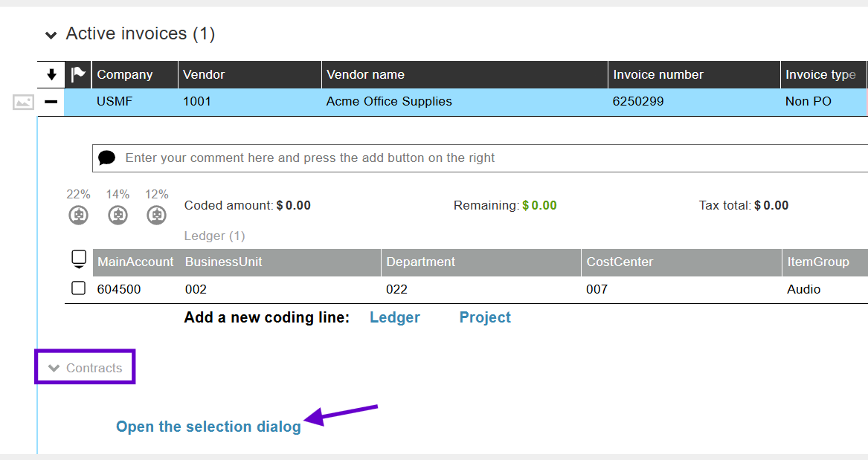Collapse the invoice row with the minus icon
This screenshot has height=460, width=868.
[51, 102]
